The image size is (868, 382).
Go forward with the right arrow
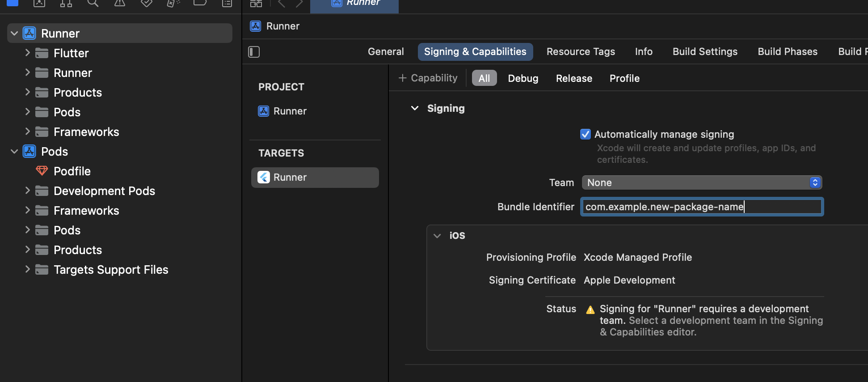point(299,3)
